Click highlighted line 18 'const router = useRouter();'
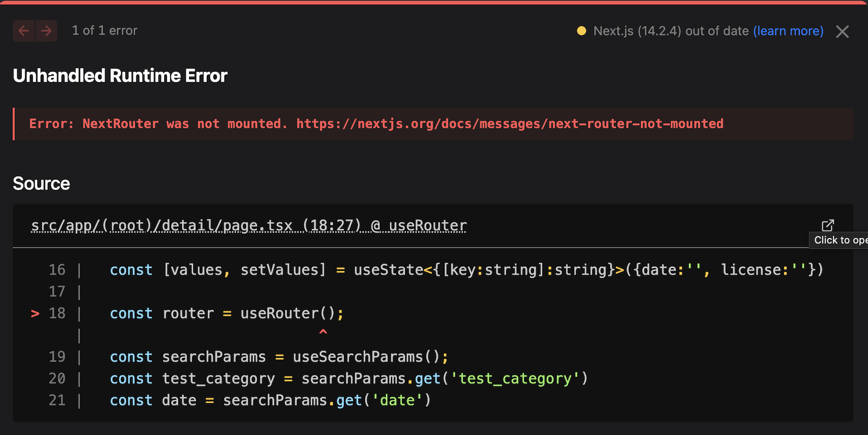 tap(226, 313)
